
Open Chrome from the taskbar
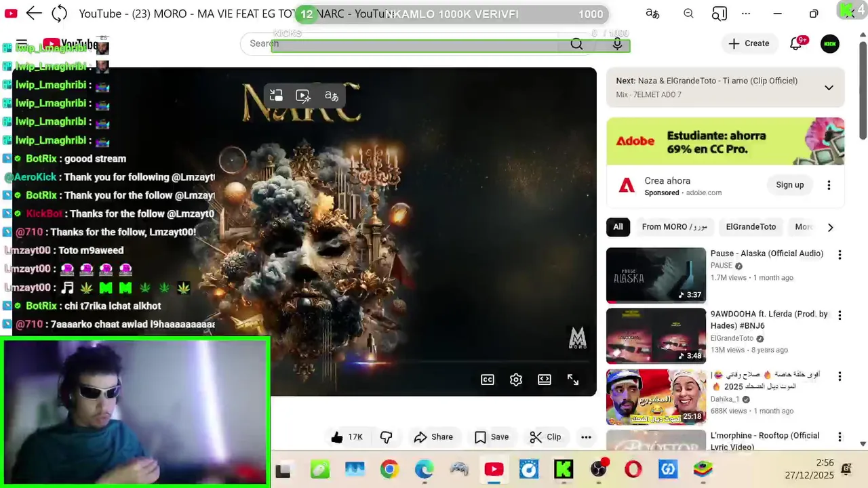pos(389,469)
